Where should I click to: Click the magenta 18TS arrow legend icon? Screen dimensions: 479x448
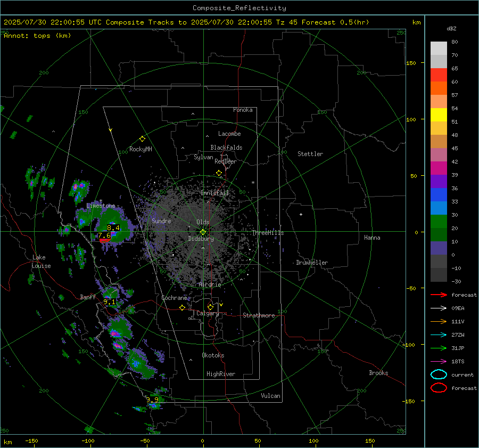[x=439, y=362]
